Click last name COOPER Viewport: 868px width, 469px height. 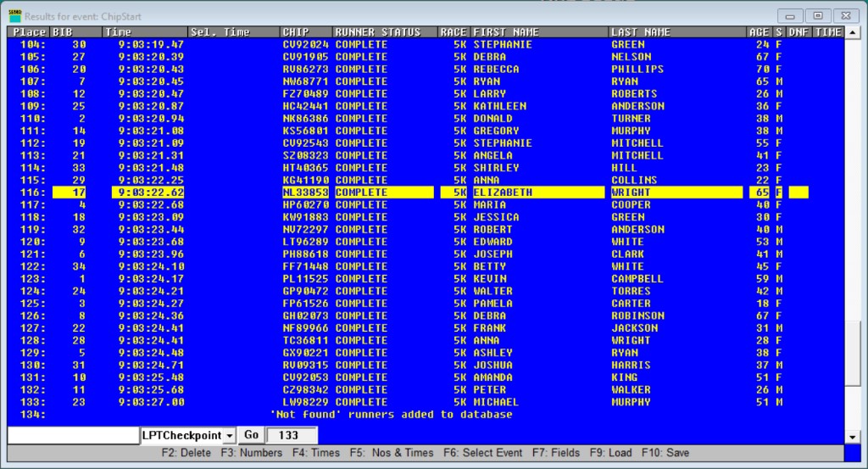pos(631,205)
